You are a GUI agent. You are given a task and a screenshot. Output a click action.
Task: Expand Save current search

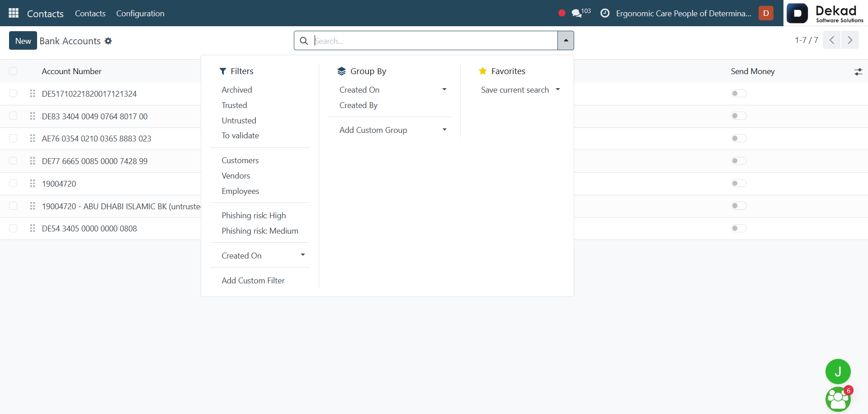tap(517, 90)
